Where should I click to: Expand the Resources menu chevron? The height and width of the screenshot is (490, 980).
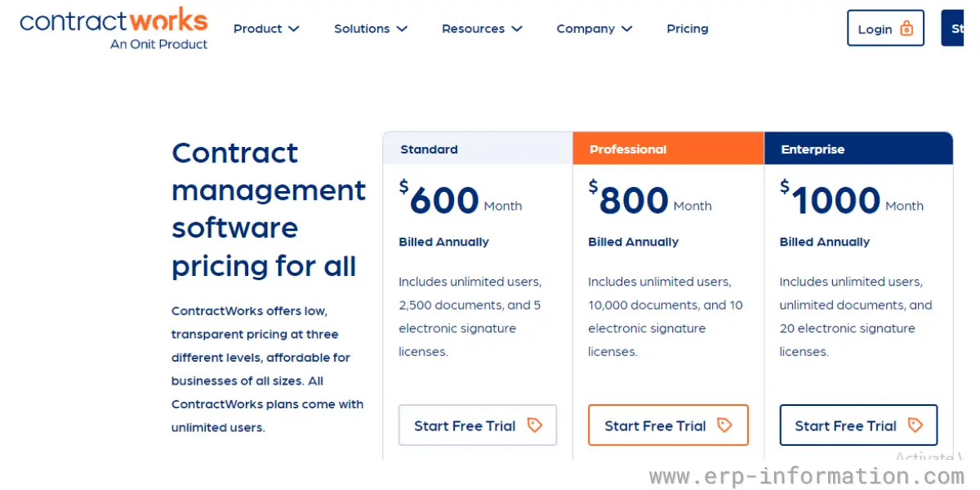(517, 29)
